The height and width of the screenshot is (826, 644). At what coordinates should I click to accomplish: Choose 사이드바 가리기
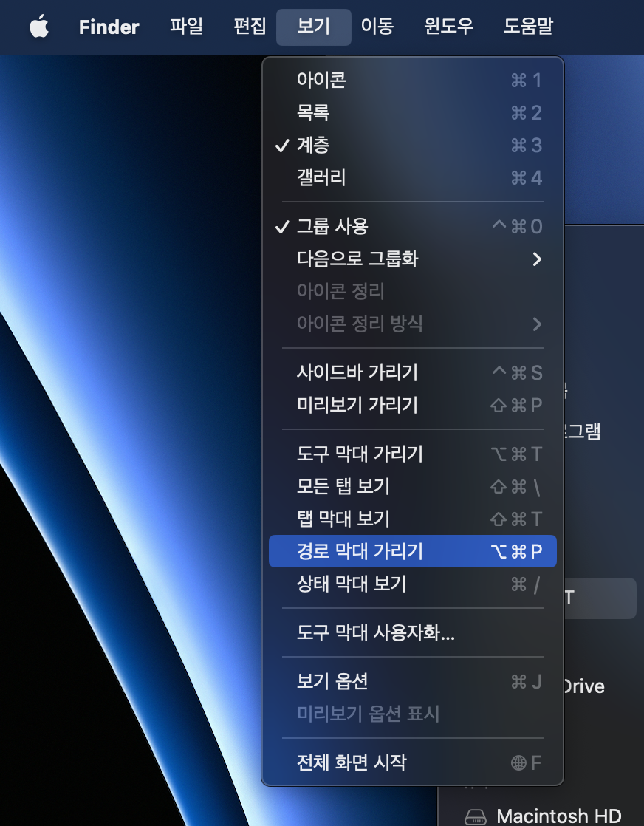point(412,373)
